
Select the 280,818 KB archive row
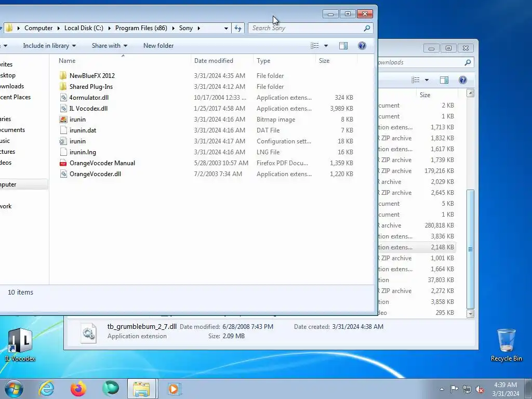(417, 225)
